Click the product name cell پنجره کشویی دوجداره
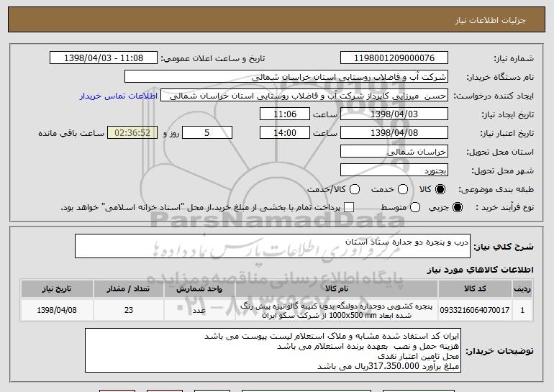 tap(337, 311)
